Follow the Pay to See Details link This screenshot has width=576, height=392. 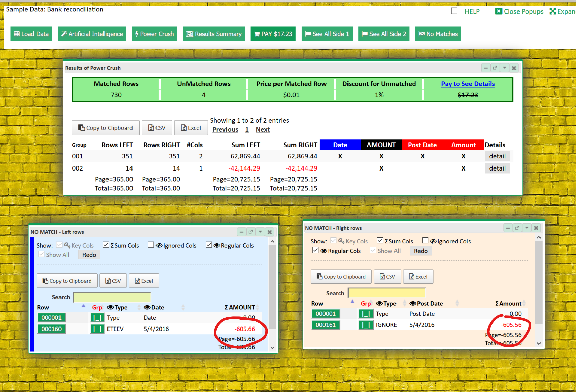point(468,84)
